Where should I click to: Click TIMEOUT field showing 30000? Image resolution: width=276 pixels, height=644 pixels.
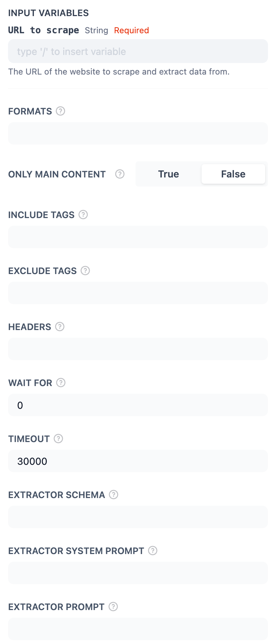pos(138,461)
